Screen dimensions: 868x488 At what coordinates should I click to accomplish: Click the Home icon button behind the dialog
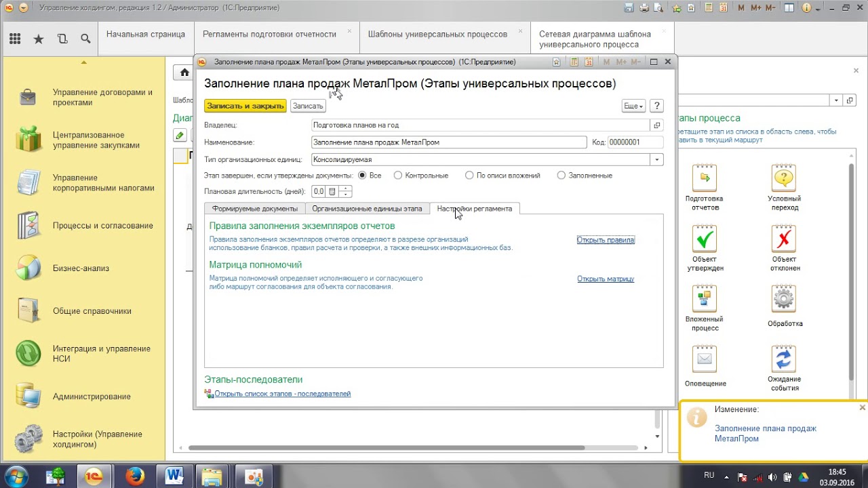[x=184, y=73]
